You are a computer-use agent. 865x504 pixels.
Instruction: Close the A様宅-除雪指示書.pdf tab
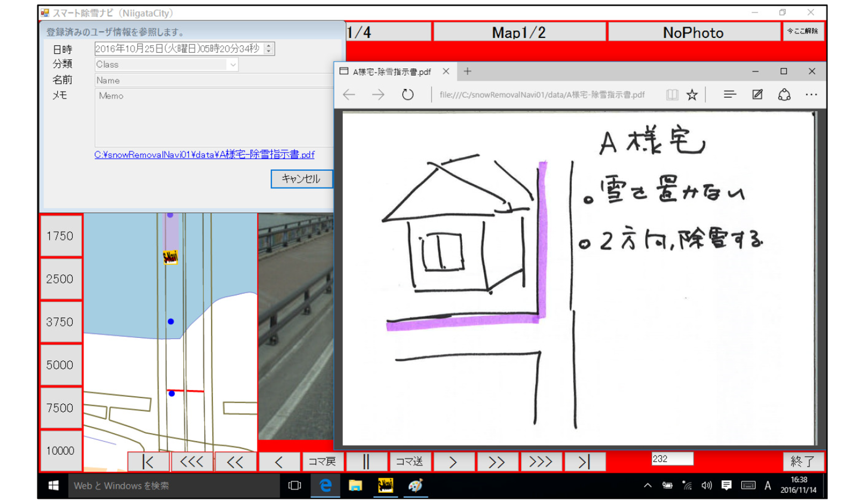point(446,71)
